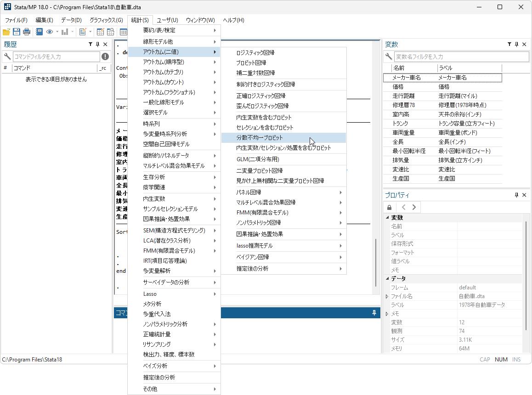This screenshot has width=532, height=395.
Task: Toggle the error-only exclamation icon in 履歴
Action: coord(105,56)
